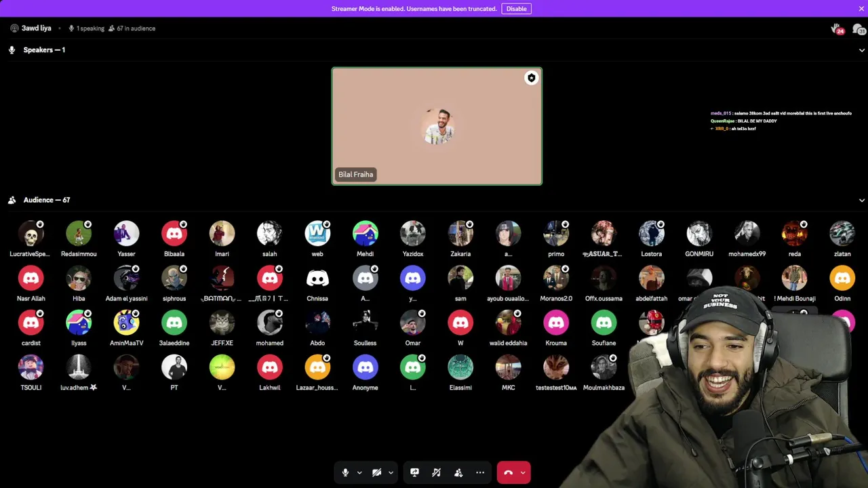The image size is (868, 488).
Task: Open raised-hand requests with 24 badge
Action: pyautogui.click(x=837, y=28)
